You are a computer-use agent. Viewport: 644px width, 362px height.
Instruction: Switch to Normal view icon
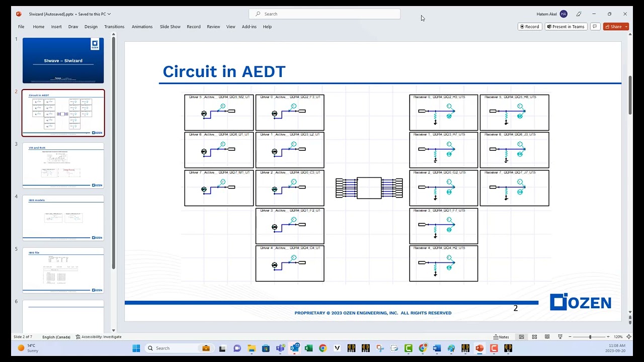click(x=522, y=337)
